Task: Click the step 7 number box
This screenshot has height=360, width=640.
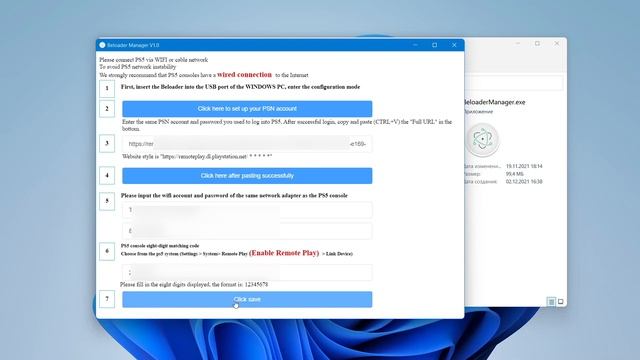Action: 107,299
